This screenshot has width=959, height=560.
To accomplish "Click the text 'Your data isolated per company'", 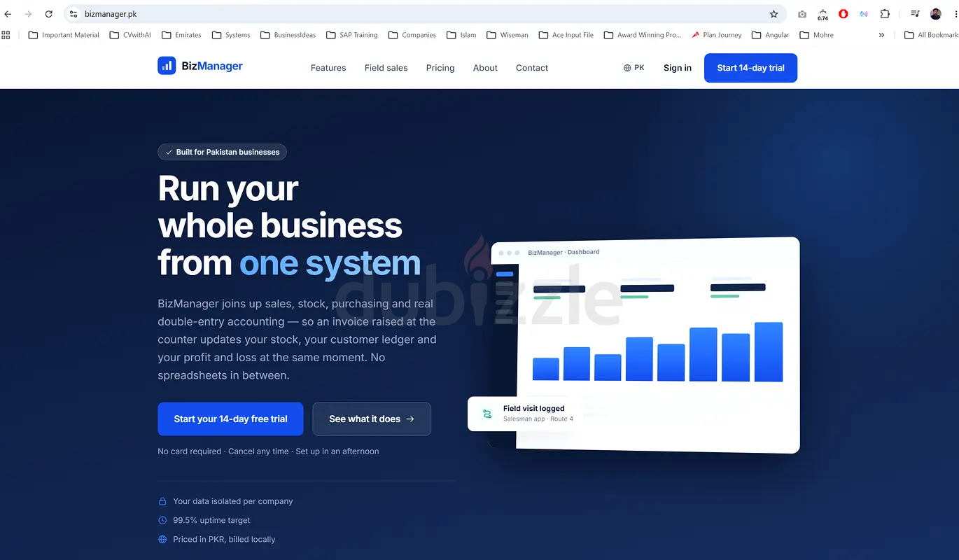I will click(233, 501).
